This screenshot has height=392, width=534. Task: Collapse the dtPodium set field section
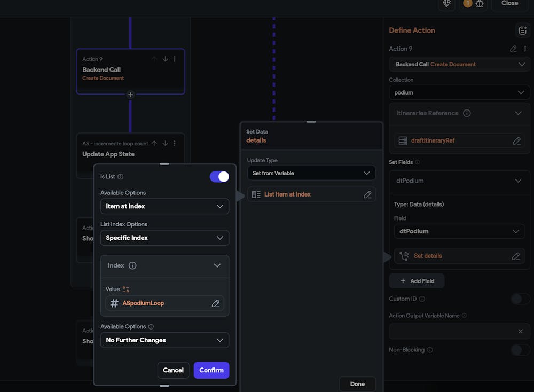[x=518, y=181]
